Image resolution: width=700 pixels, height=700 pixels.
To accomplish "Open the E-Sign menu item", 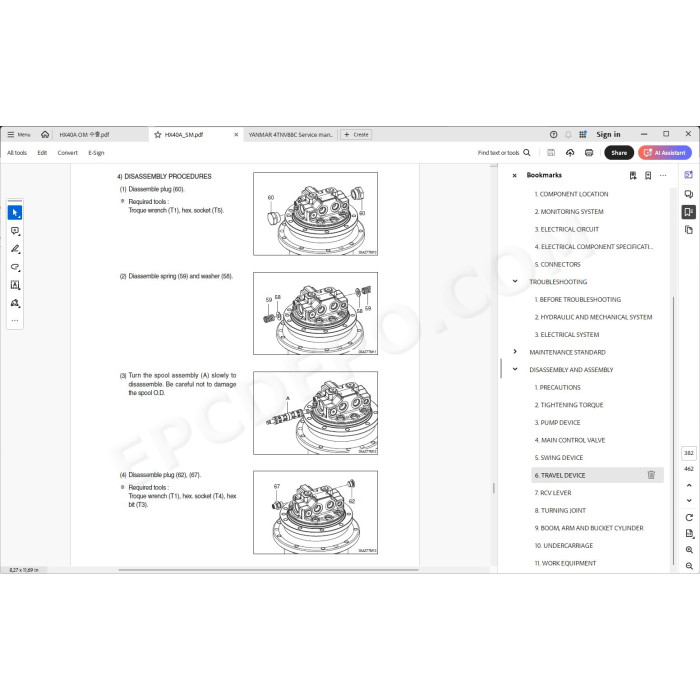I will [96, 153].
